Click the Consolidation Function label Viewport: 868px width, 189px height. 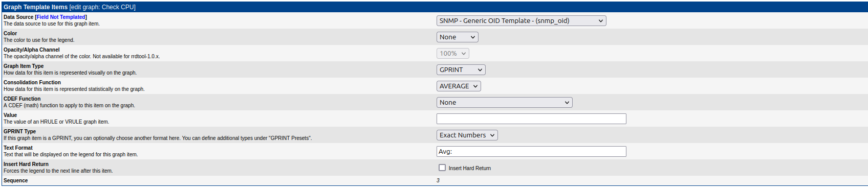(32, 83)
